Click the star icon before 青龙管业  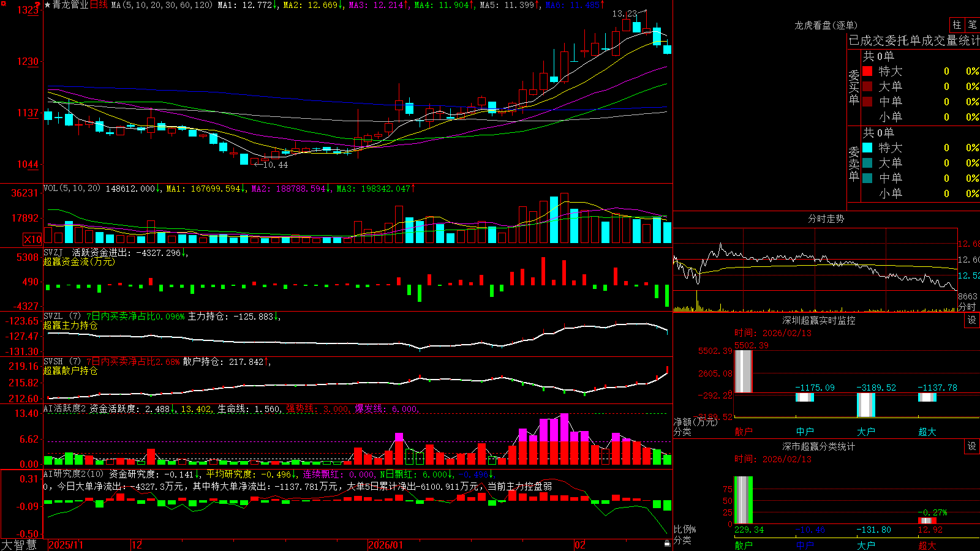point(47,5)
